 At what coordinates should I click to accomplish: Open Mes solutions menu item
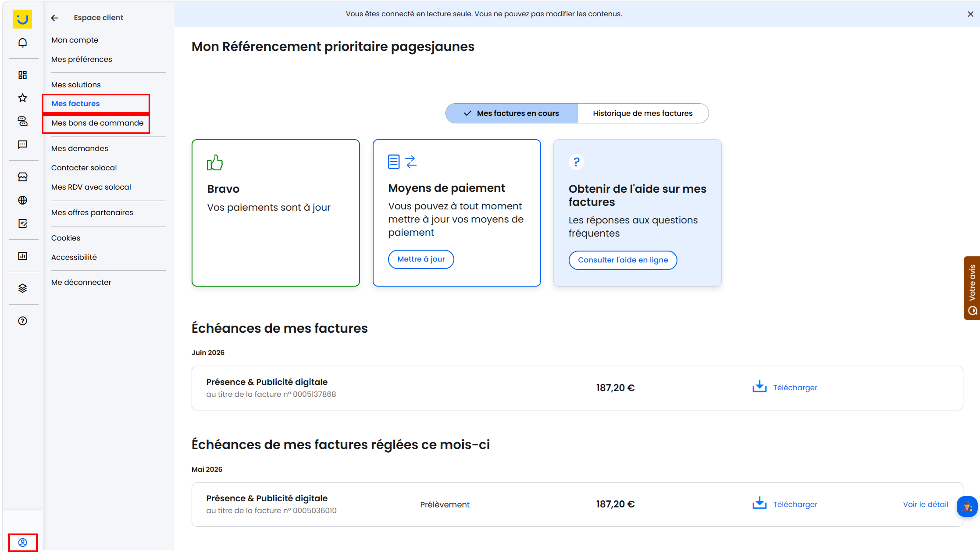76,85
